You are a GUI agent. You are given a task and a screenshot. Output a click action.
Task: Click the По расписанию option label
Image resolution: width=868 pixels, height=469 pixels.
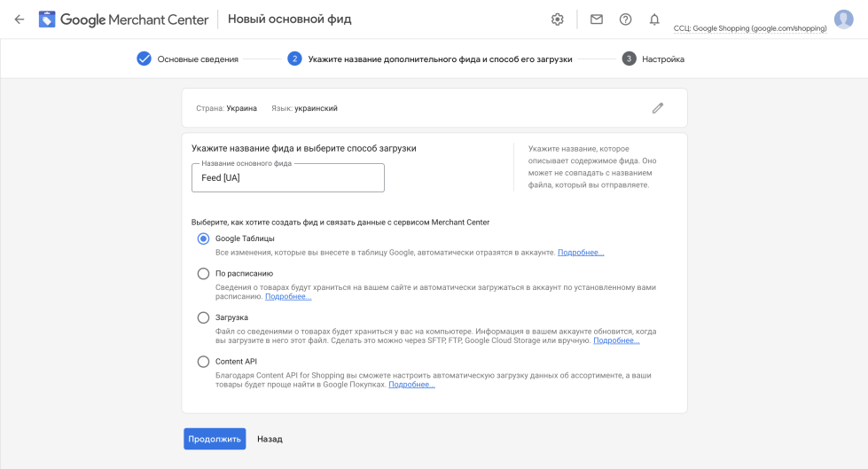click(244, 274)
